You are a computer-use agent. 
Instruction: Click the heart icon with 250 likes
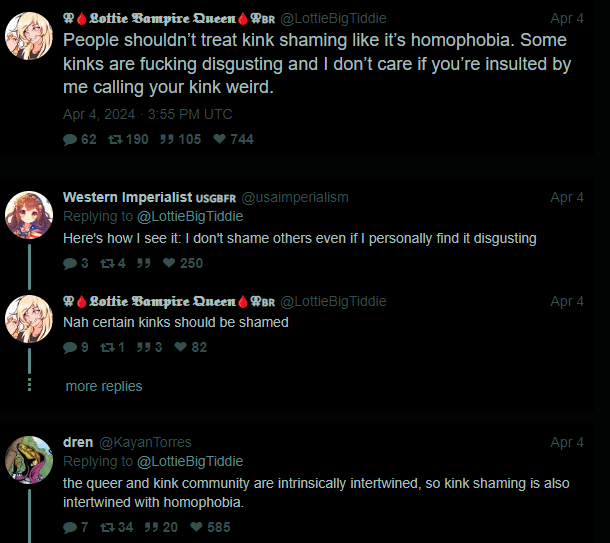tap(169, 263)
